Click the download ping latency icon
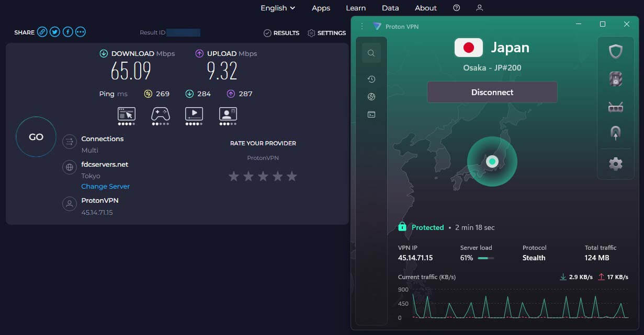Screen dimensions: 644x335 [x=189, y=94]
